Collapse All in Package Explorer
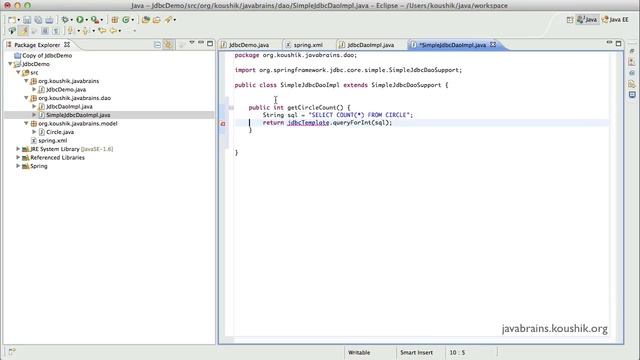This screenshot has height=360, width=640. coord(157,45)
